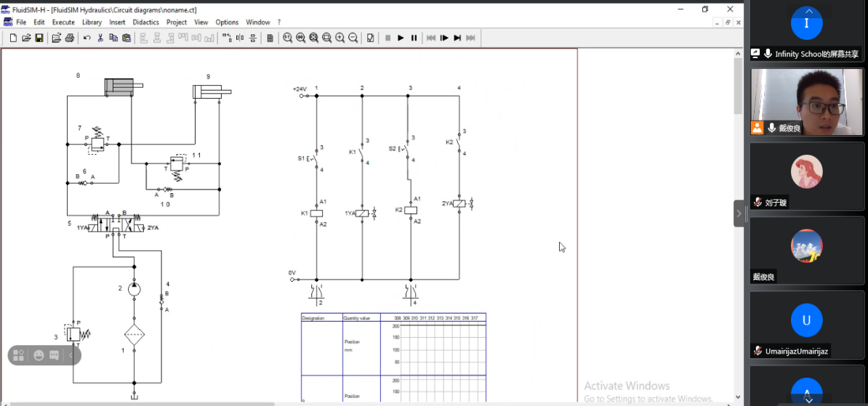
Task: Toggle the grid display toolbar button
Action: 270,38
